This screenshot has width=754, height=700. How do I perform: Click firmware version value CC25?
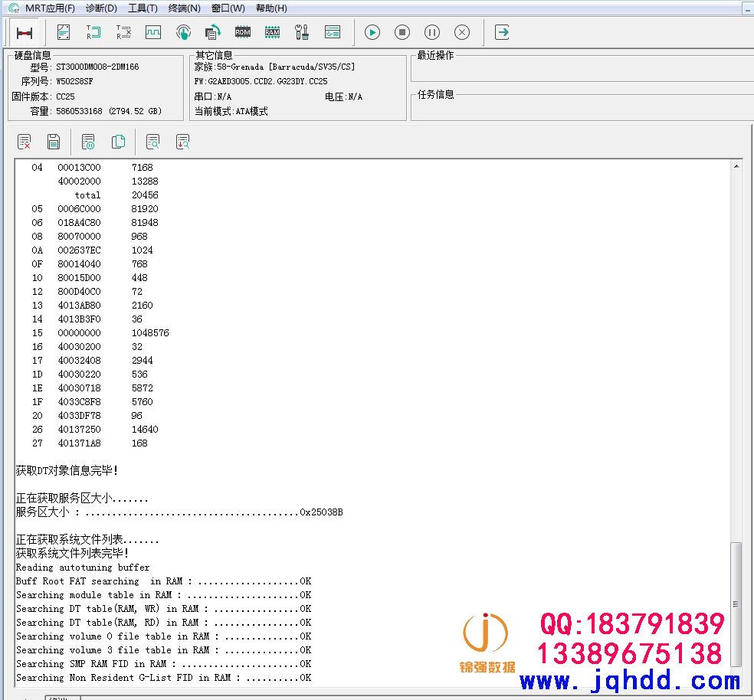[65, 96]
